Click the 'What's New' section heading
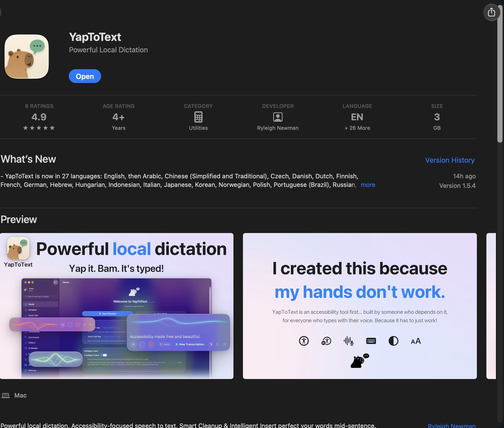 [x=28, y=159]
